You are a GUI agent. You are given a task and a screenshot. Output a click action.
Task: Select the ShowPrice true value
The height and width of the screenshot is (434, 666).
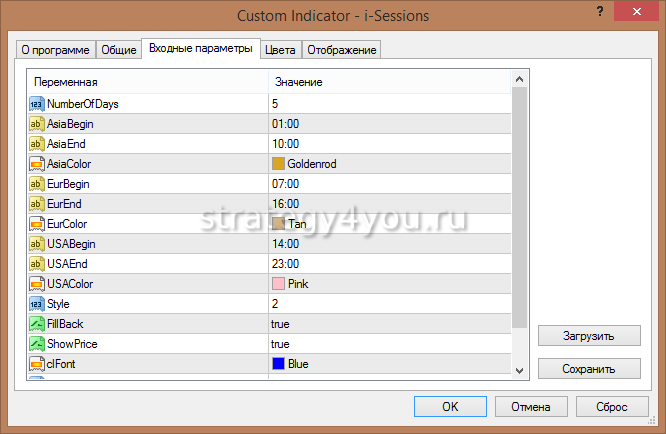point(281,344)
